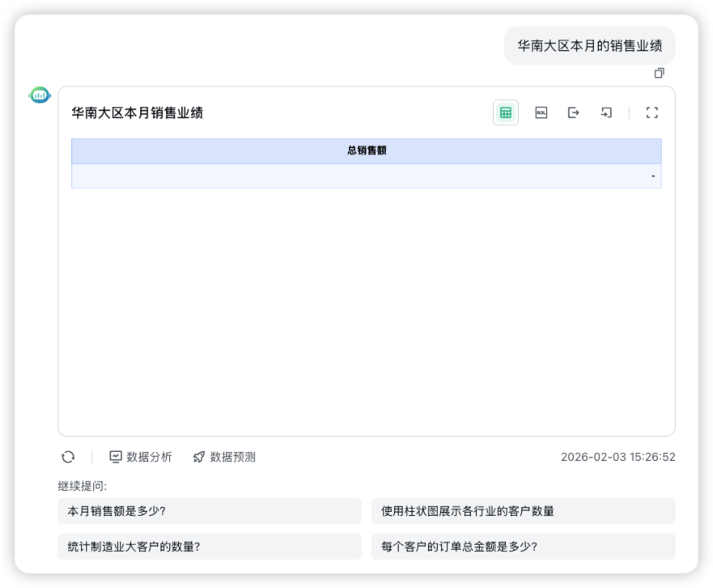Refresh the query result

[66, 457]
